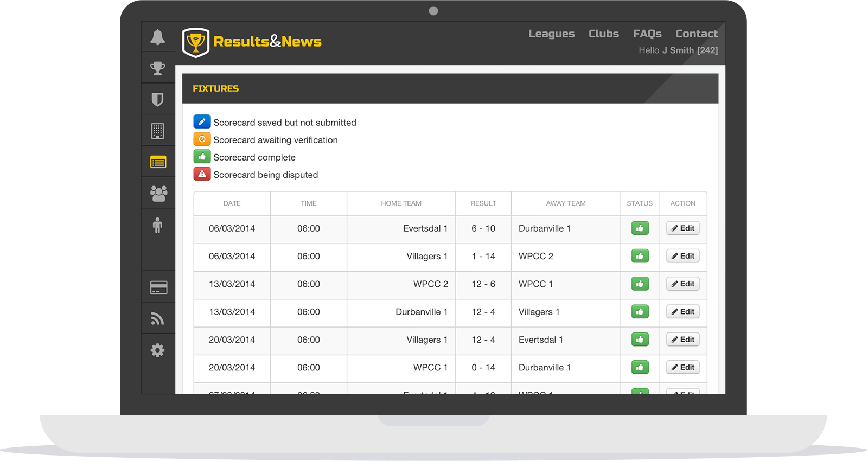This screenshot has height=461, width=868.
Task: Click the trophy icon in sidebar
Action: (158, 68)
